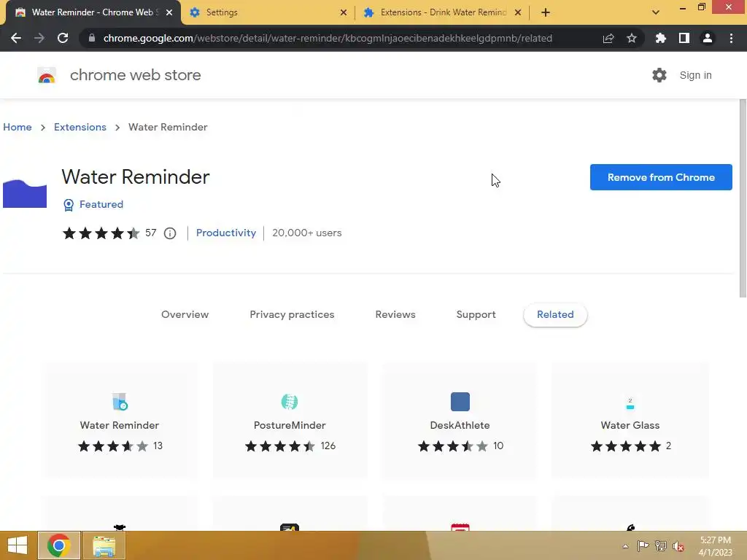Click the network tray icon
The width and height of the screenshot is (747, 560).
tap(661, 545)
